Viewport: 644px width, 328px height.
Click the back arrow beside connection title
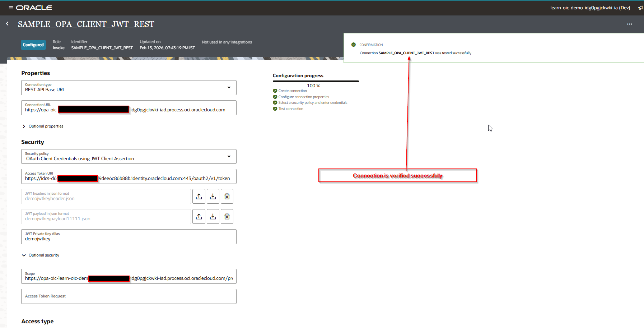pyautogui.click(x=7, y=24)
